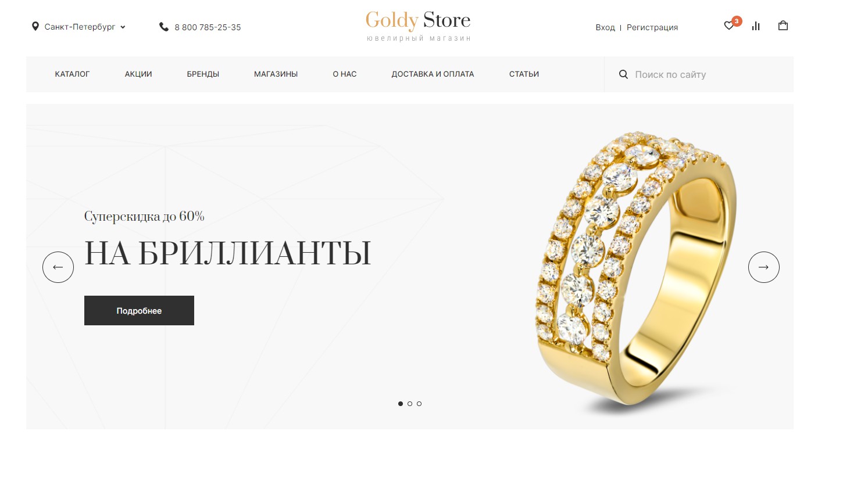Focus the Поиск по сайту field
Screen dimensions: 868x499
(x=699, y=74)
